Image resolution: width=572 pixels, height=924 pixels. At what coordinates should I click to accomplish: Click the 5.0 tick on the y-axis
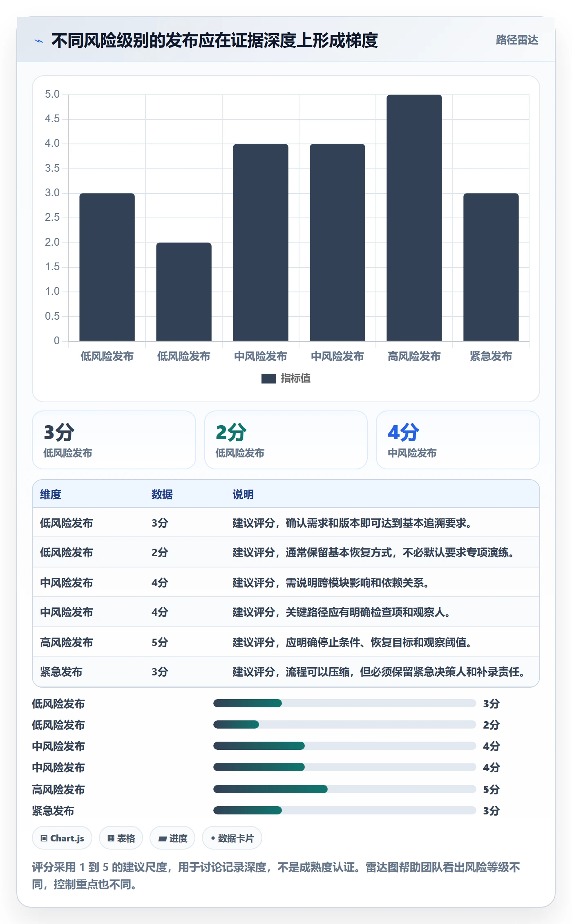pyautogui.click(x=52, y=94)
